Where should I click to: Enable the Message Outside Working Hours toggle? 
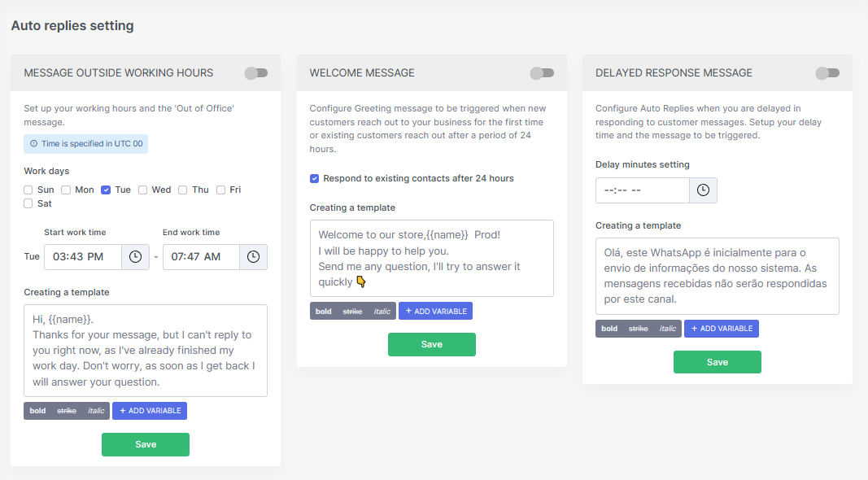pos(256,73)
